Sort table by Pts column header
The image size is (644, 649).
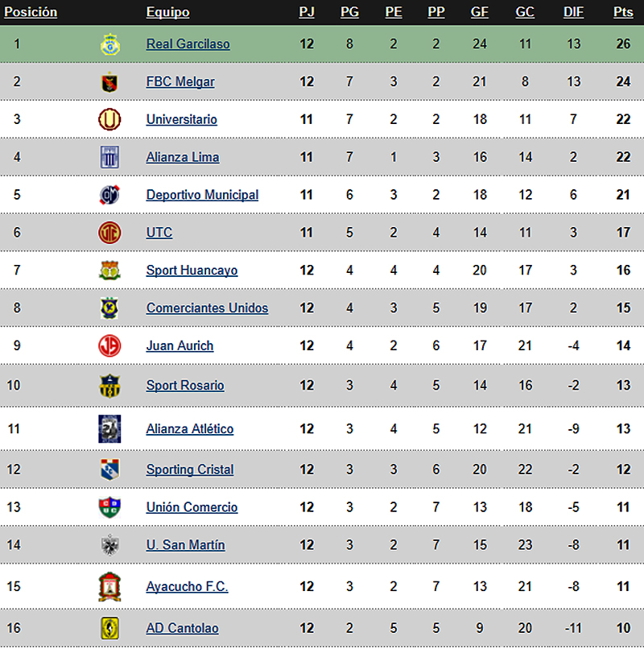point(623,12)
